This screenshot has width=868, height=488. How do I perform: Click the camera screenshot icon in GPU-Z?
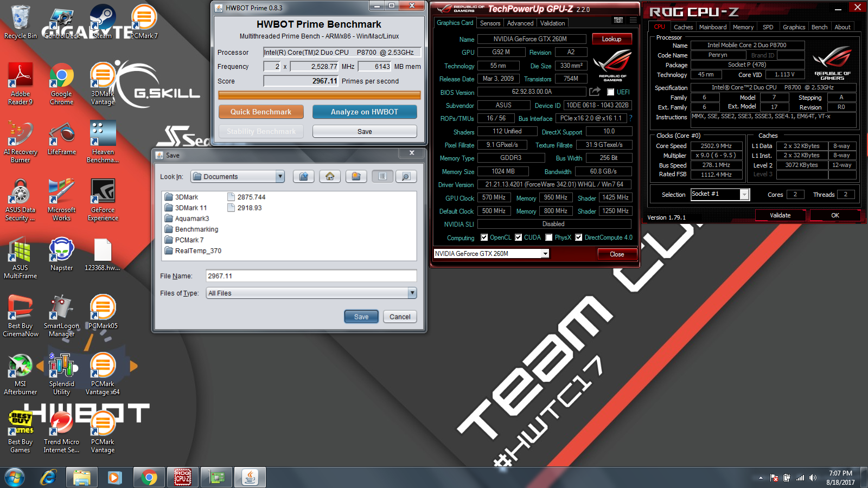(x=618, y=21)
